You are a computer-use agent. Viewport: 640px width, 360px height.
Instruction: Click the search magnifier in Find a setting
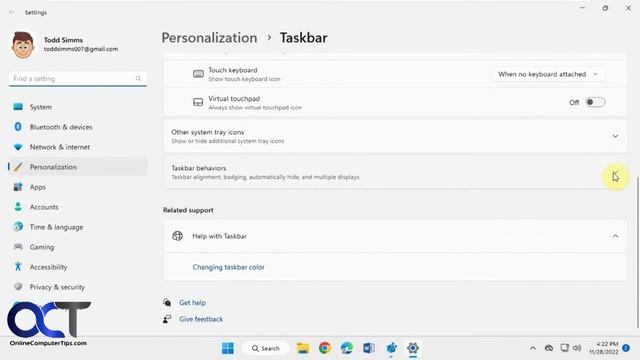138,78
